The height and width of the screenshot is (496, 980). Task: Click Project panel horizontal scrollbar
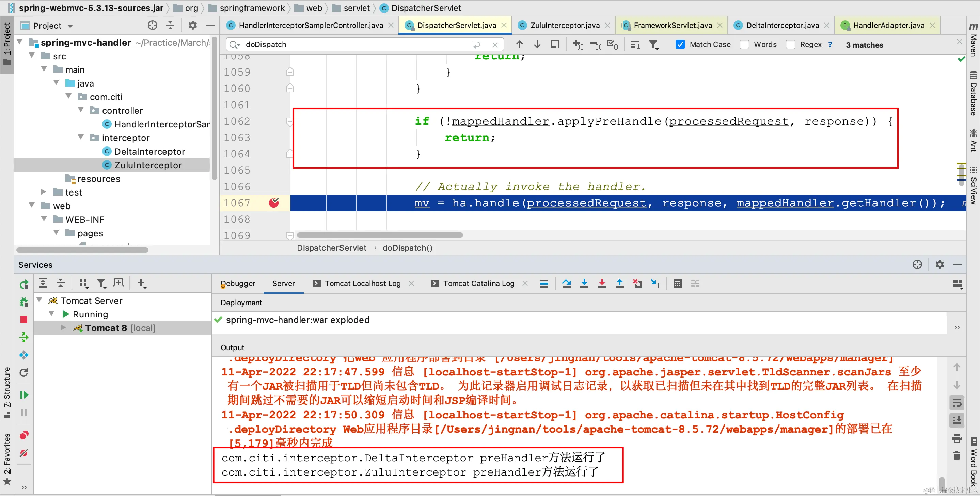click(x=82, y=250)
